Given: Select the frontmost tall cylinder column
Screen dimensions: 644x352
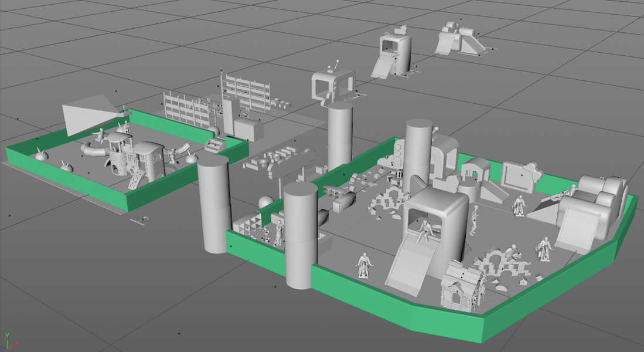Looking at the screenshot, I should pyautogui.click(x=301, y=236).
